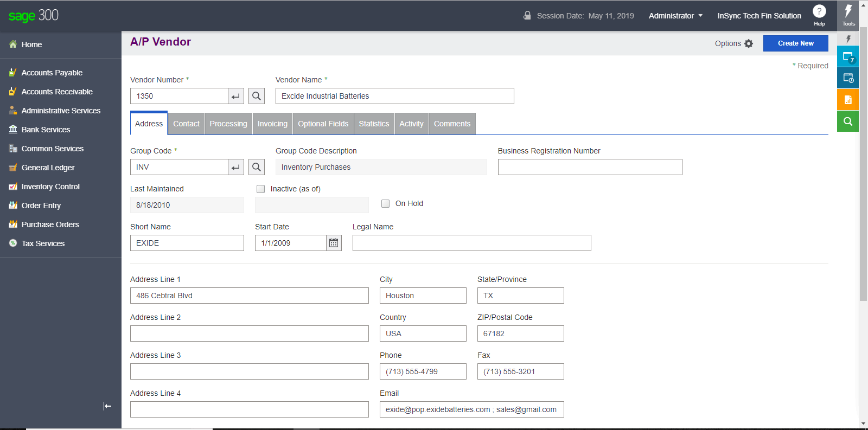Open the Help icon
Viewport: 868px width, 430px height.
(819, 15)
